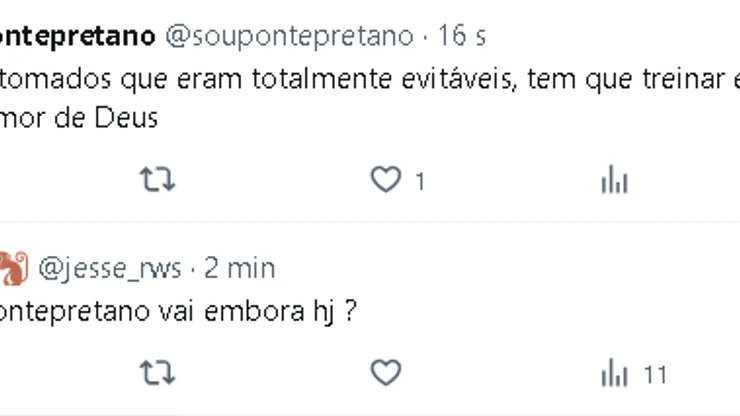740x416 pixels.
Task: Open the squirrel avatar next to @jesse_rws
Action: tap(12, 268)
